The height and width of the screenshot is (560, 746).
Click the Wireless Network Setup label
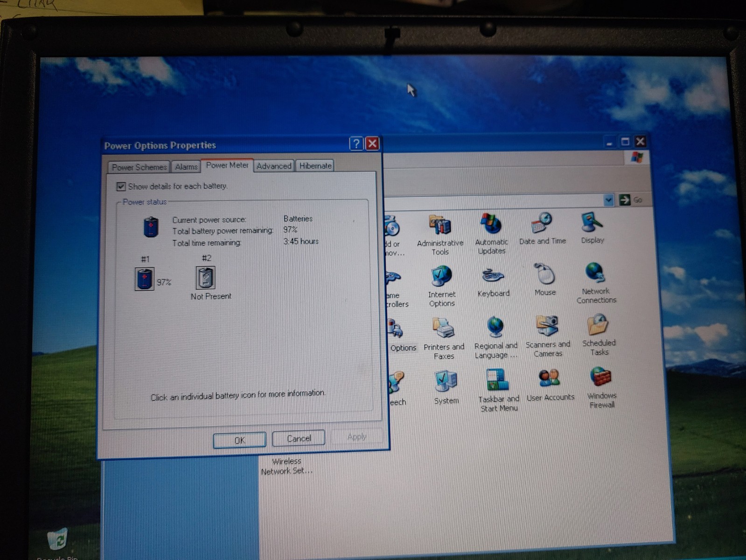tap(286, 466)
